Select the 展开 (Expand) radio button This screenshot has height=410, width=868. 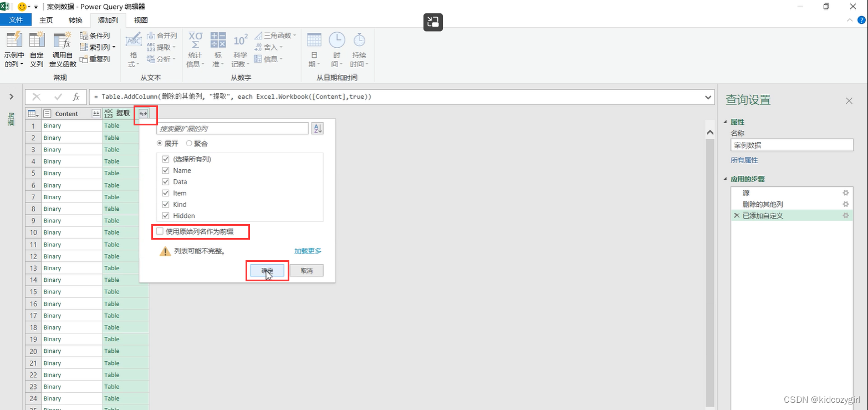160,143
